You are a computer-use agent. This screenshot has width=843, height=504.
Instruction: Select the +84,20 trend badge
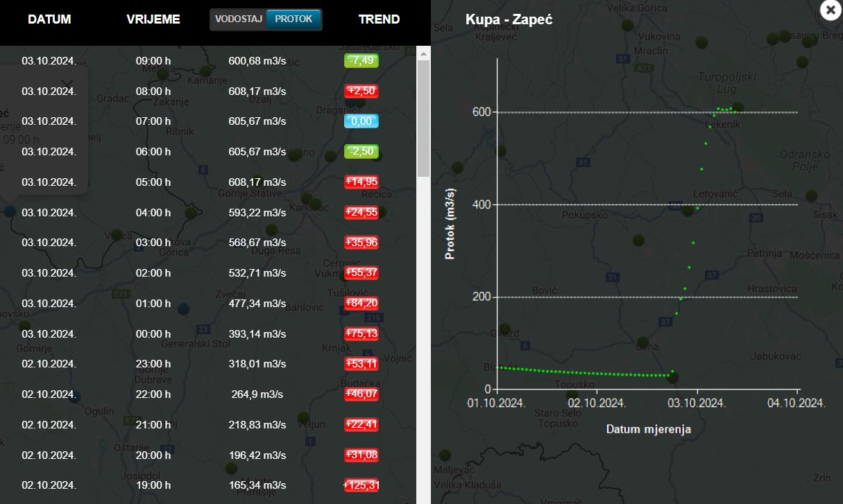pos(361,303)
